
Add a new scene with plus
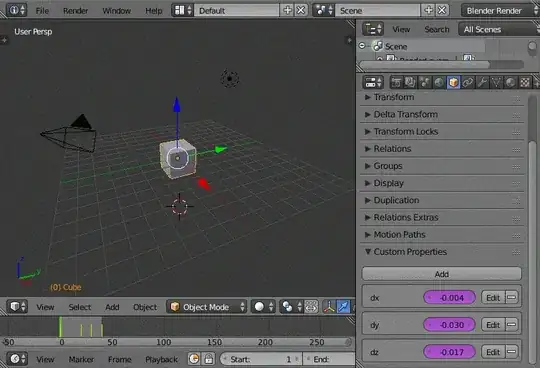click(x=429, y=10)
